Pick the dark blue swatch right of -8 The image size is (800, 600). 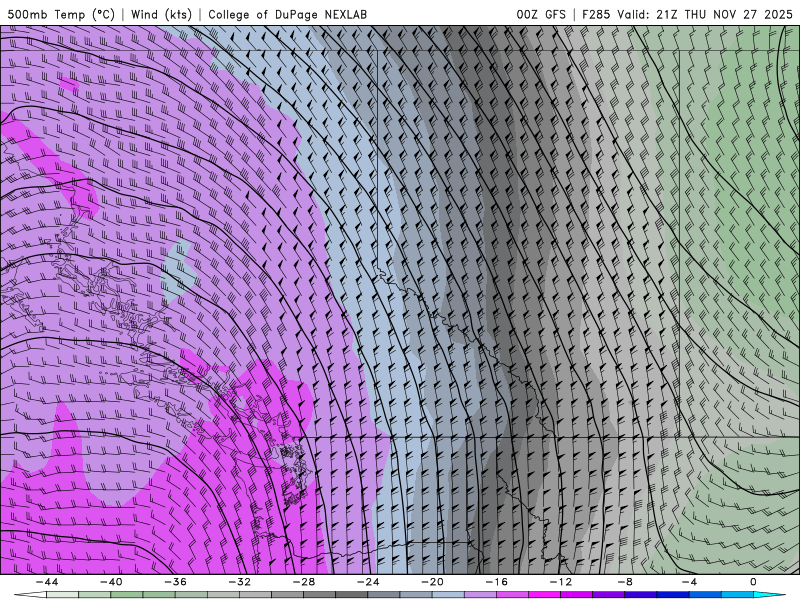[641, 594]
